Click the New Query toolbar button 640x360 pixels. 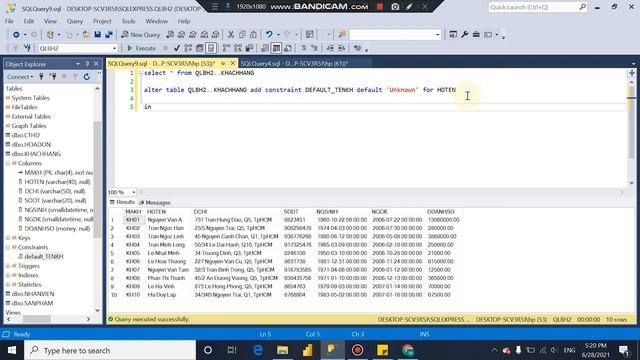pos(141,35)
